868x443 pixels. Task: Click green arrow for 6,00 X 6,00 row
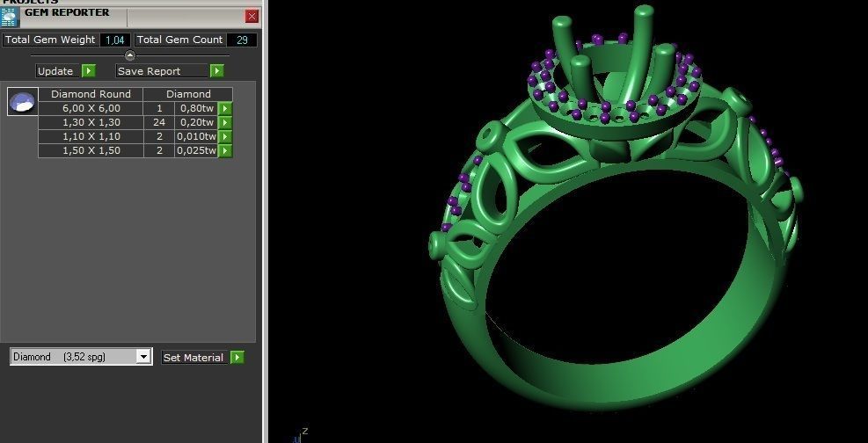(x=225, y=108)
